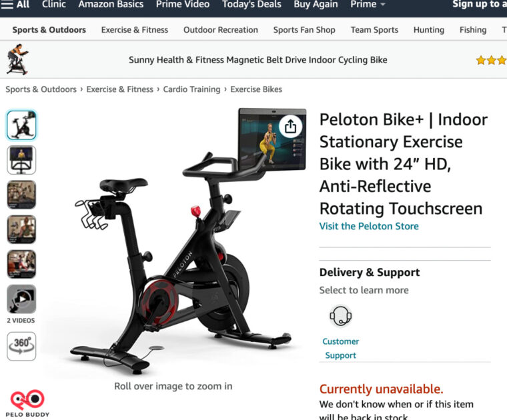
Task: Visit the Peloton Store link
Action: (x=369, y=226)
